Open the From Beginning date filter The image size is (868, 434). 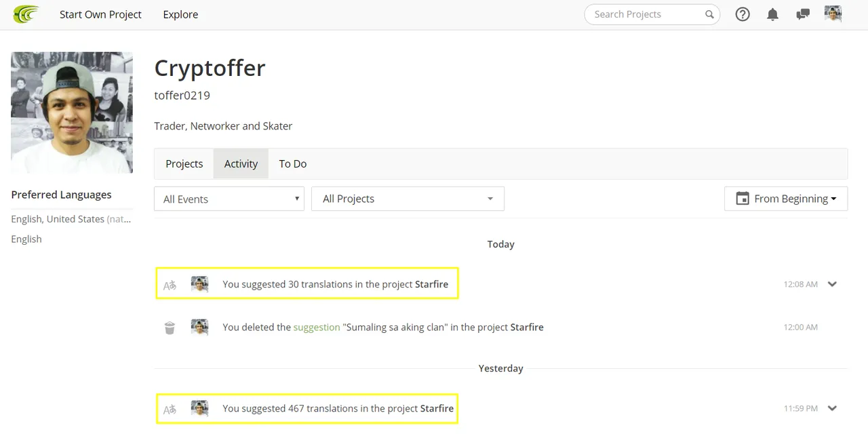pyautogui.click(x=786, y=199)
